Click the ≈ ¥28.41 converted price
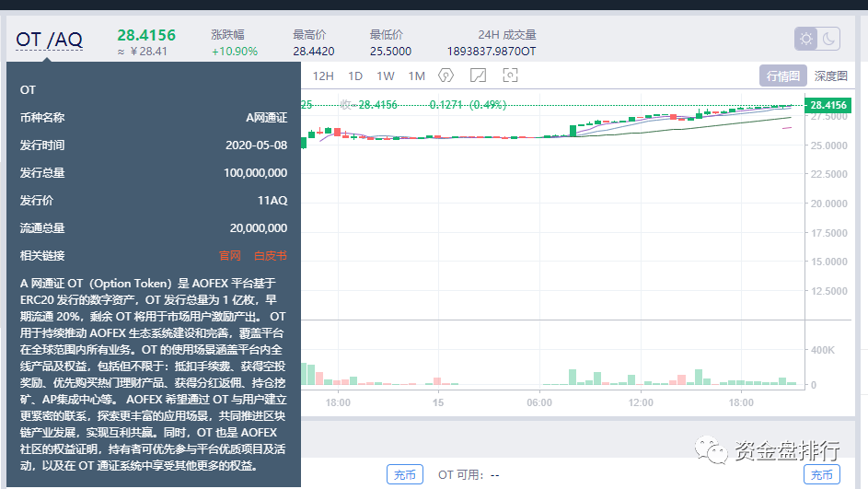Viewport: 868px width, 489px height. click(x=143, y=52)
